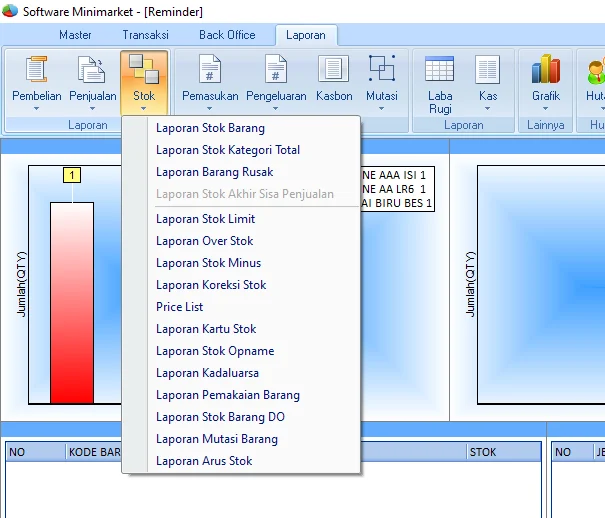The height and width of the screenshot is (518, 605).
Task: Open the Penjualan report icon
Action: pyautogui.click(x=92, y=69)
